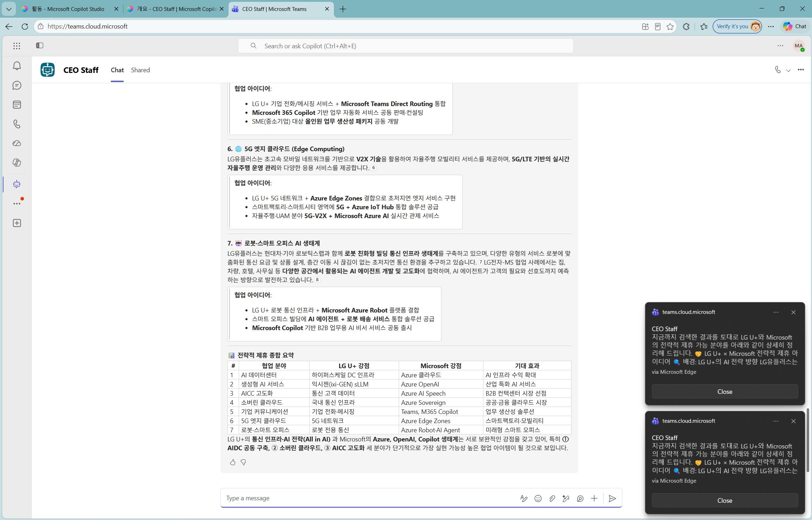Open Edge settings and more menu
Viewport: 812px width, 520px height.
tap(771, 26)
